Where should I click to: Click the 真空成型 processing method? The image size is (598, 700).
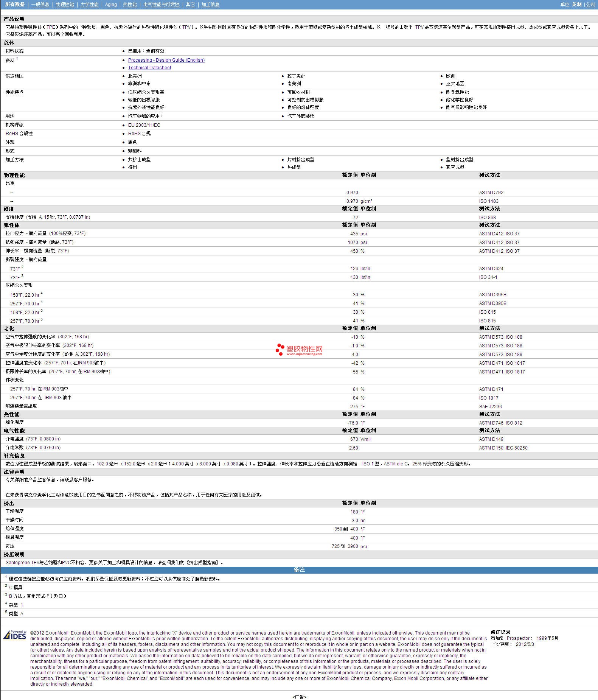pyautogui.click(x=455, y=167)
